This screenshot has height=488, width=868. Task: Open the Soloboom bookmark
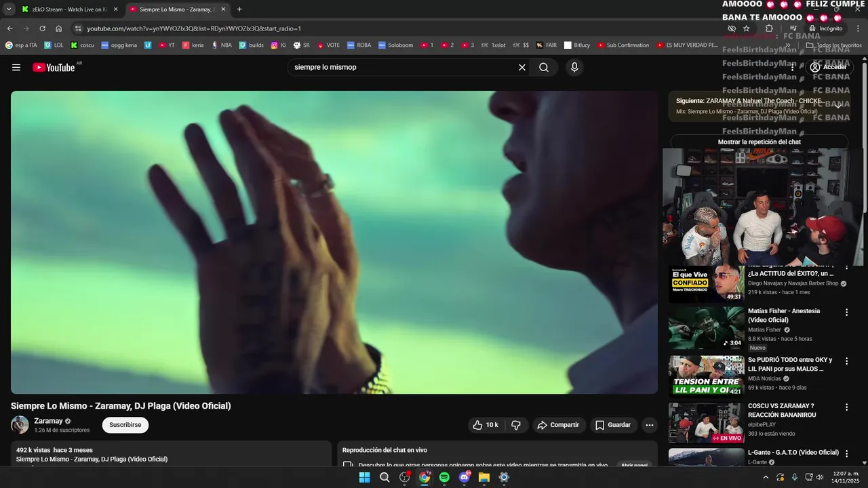395,45
